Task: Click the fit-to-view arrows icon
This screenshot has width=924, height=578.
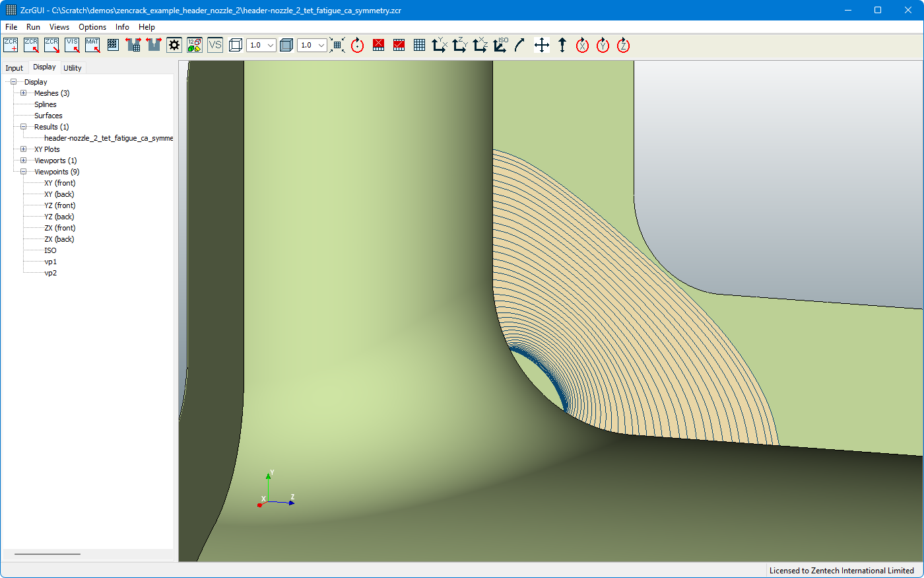Action: pos(337,45)
